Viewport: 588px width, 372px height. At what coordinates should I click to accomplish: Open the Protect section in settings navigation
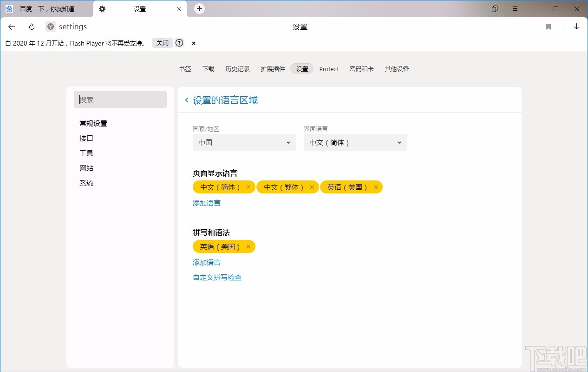coord(329,69)
